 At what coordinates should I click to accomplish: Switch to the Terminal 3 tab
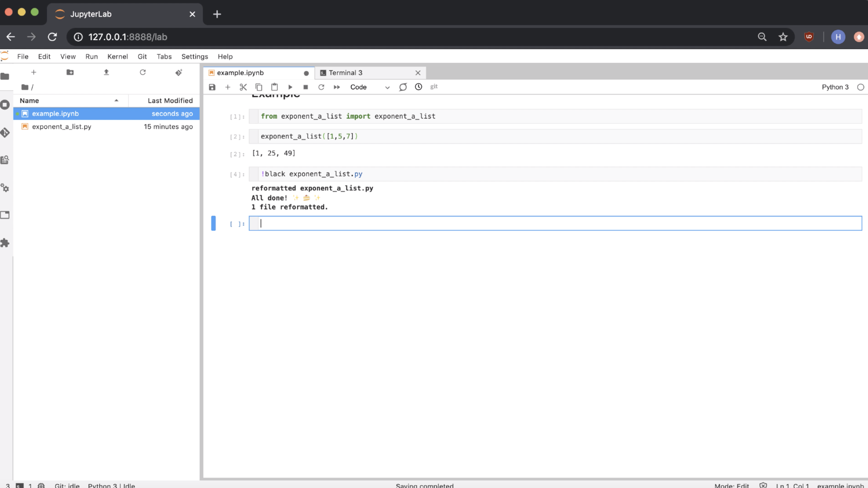click(x=345, y=73)
